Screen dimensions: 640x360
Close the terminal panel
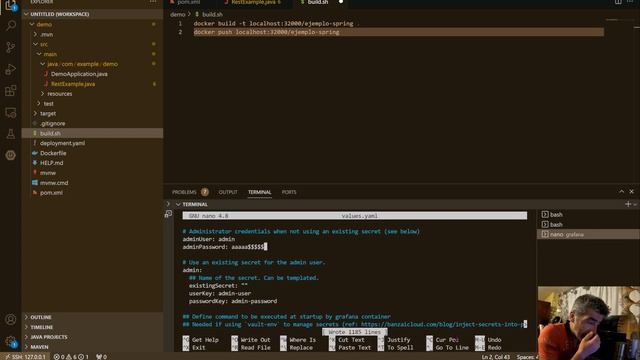point(631,191)
